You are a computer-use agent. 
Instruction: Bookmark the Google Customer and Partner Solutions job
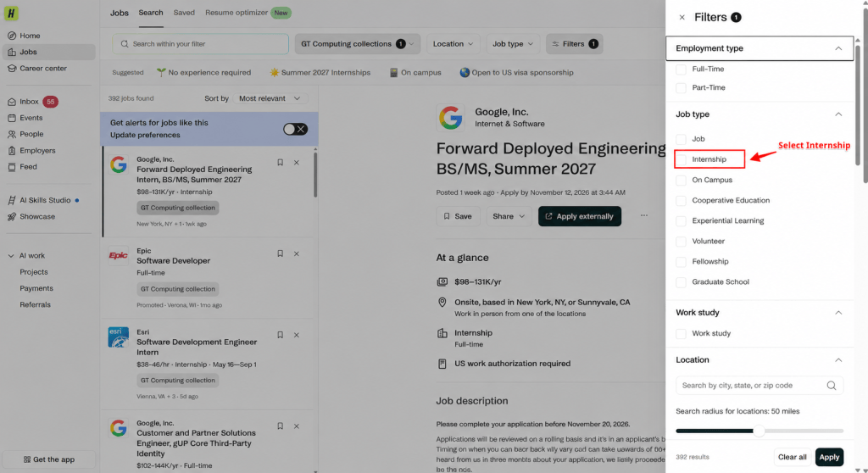click(280, 426)
